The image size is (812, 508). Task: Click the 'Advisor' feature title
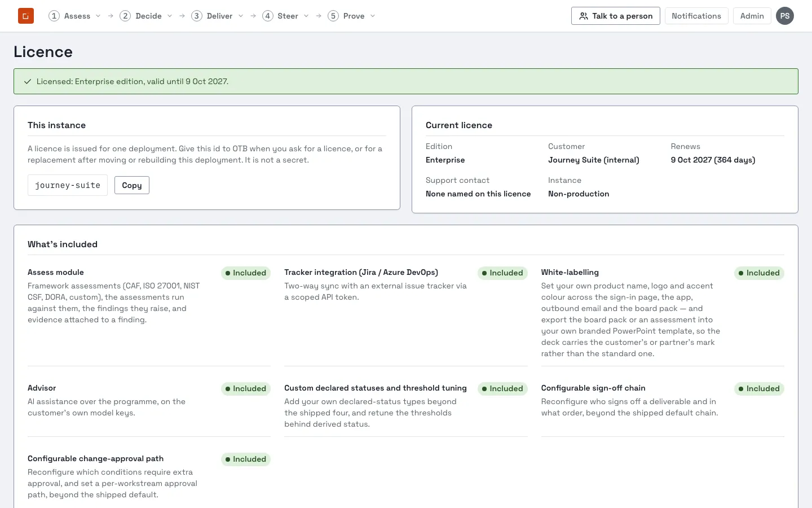pos(42,388)
